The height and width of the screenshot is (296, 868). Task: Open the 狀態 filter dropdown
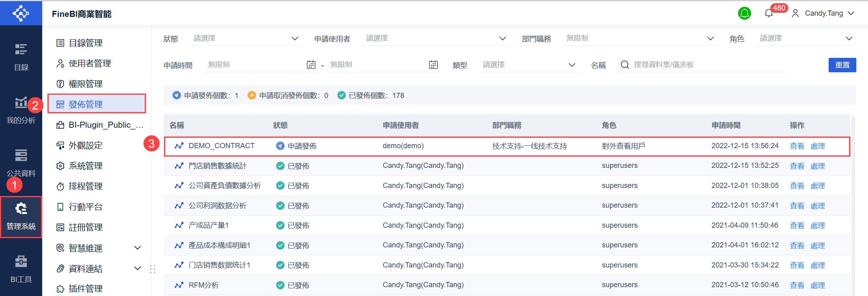click(x=246, y=39)
